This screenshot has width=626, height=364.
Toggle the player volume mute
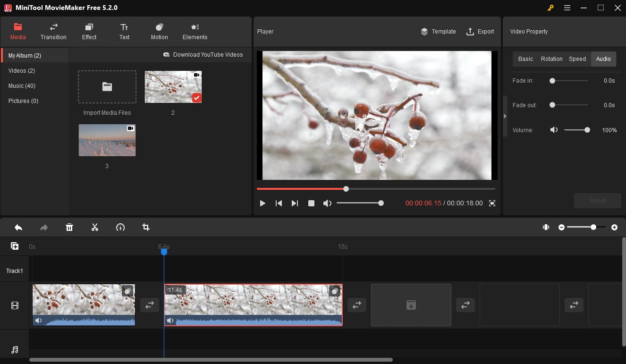327,203
